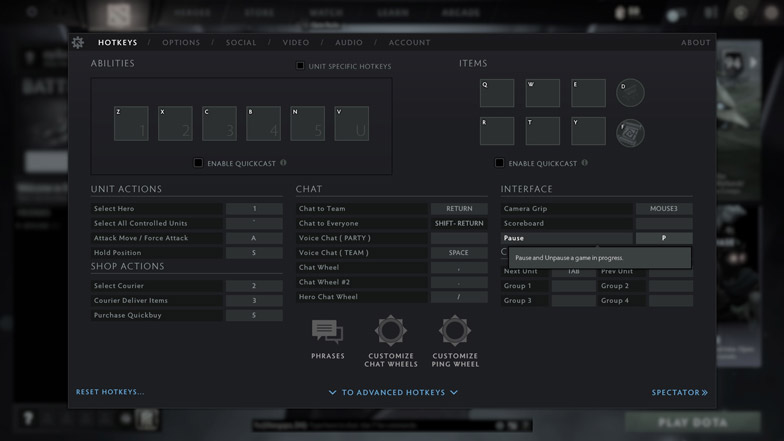Click right chevron next to Advanced Hotkeys

click(454, 392)
